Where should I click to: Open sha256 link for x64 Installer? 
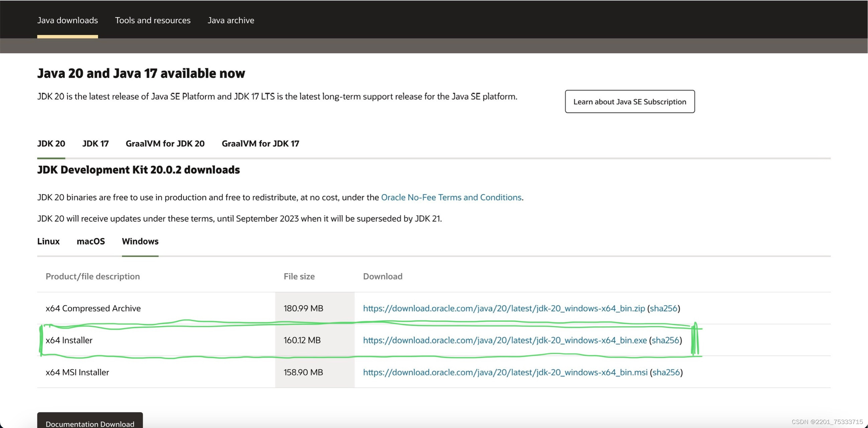(665, 340)
